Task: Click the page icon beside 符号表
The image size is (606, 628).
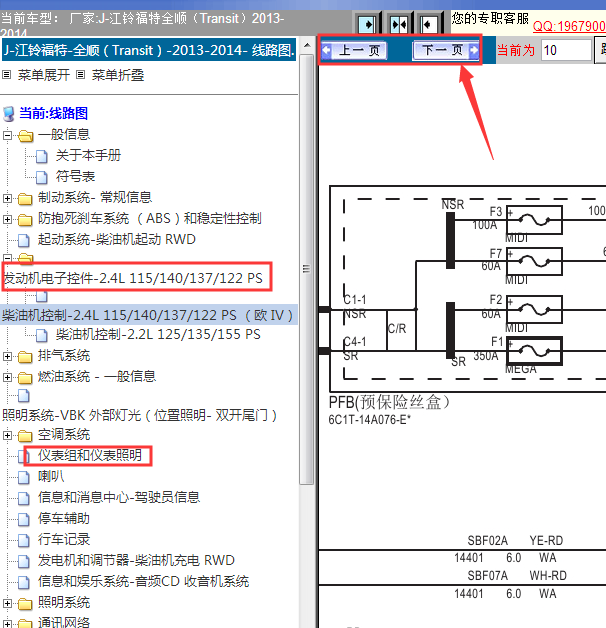Action: pyautogui.click(x=42, y=177)
